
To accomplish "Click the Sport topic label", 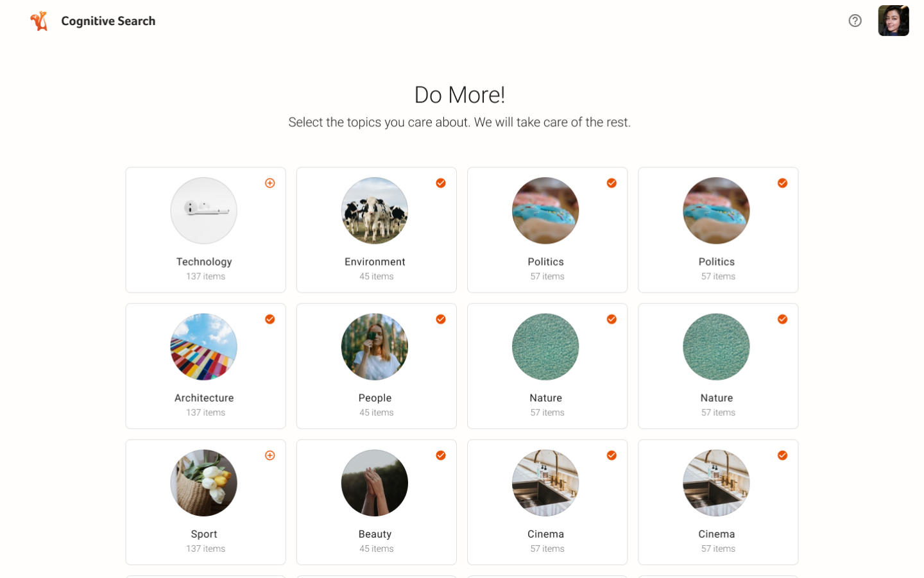I will [x=204, y=534].
